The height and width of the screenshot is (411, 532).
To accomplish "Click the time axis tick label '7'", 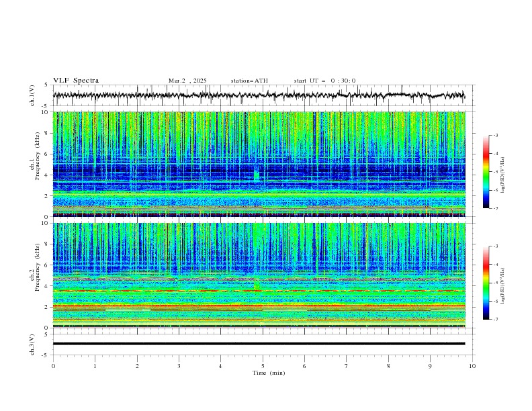I will tap(347, 366).
